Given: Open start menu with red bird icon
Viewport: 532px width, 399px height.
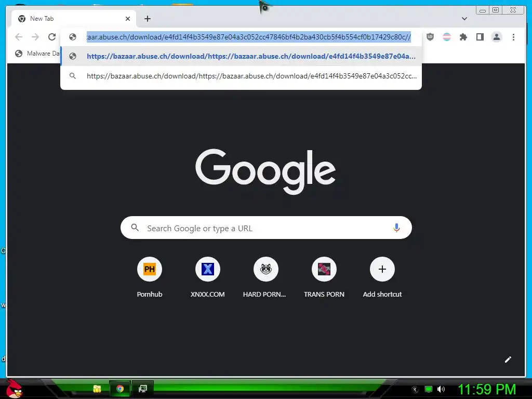Looking at the screenshot, I should [14, 389].
